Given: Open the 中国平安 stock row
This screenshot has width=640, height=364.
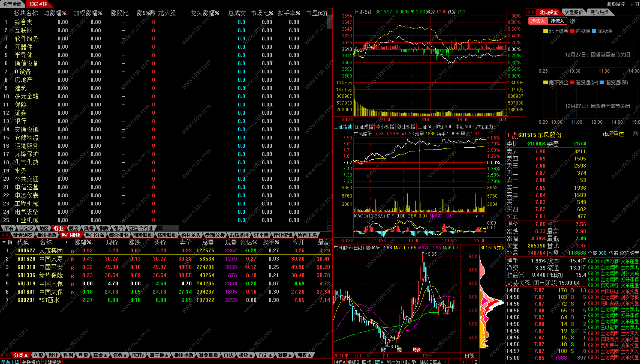Looking at the screenshot, I should tap(51, 267).
